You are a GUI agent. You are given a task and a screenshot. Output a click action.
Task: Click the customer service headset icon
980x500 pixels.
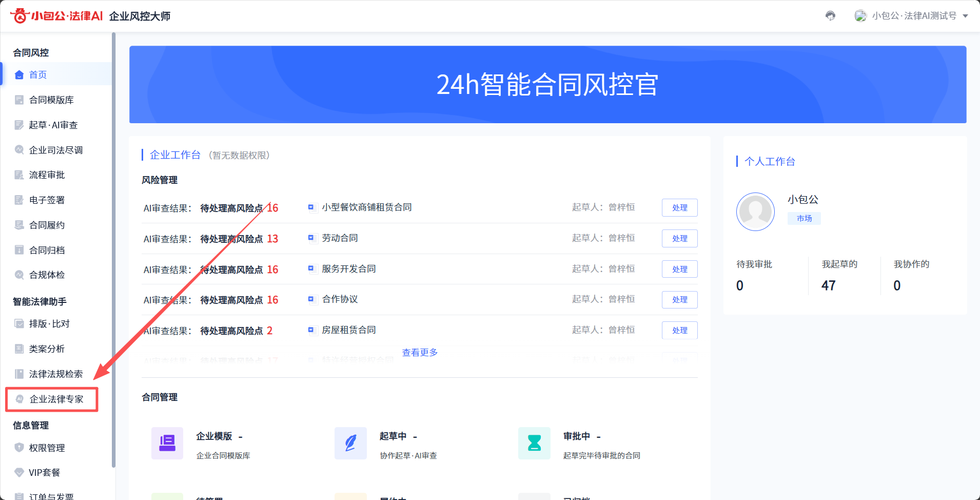click(x=830, y=16)
